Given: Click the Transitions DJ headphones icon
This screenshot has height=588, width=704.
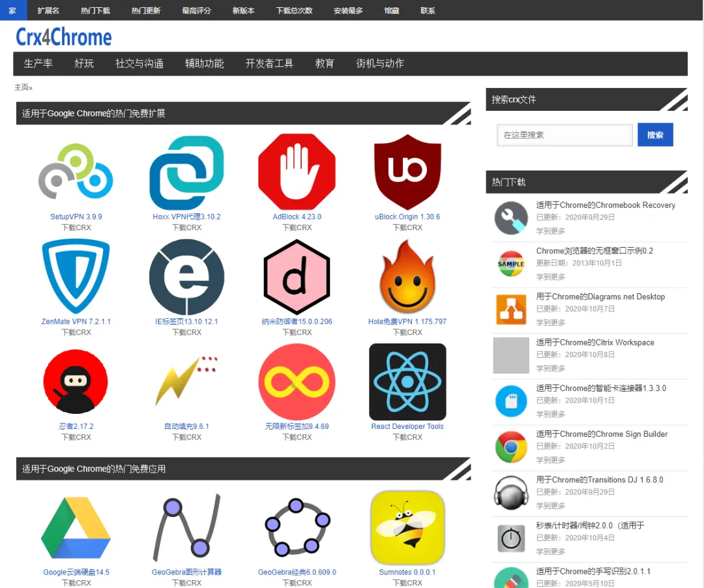Looking at the screenshot, I should 511,493.
